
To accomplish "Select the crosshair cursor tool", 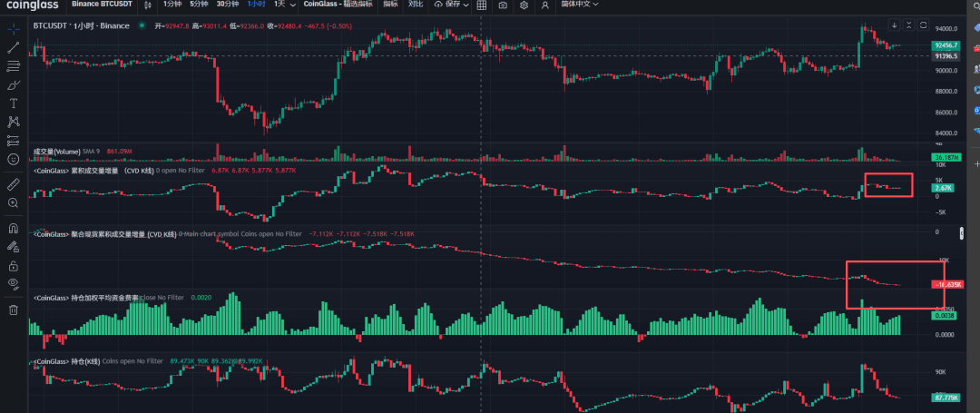I will coord(13,29).
